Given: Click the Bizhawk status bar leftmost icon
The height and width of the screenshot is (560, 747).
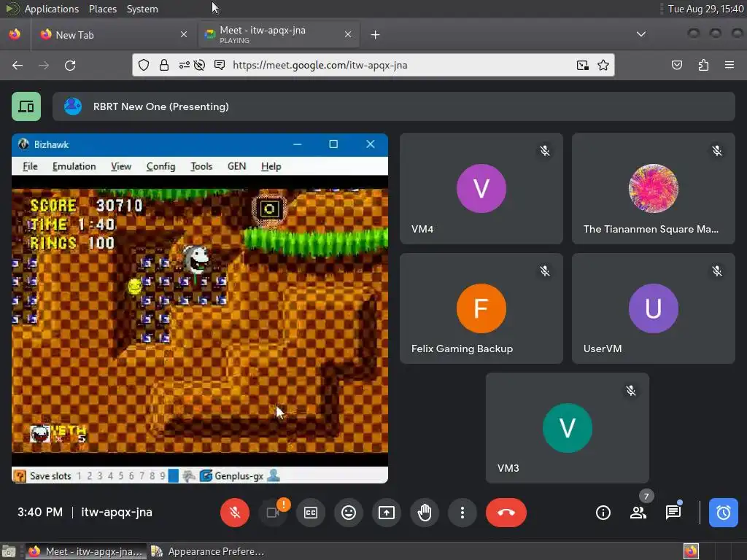Looking at the screenshot, I should 20,475.
